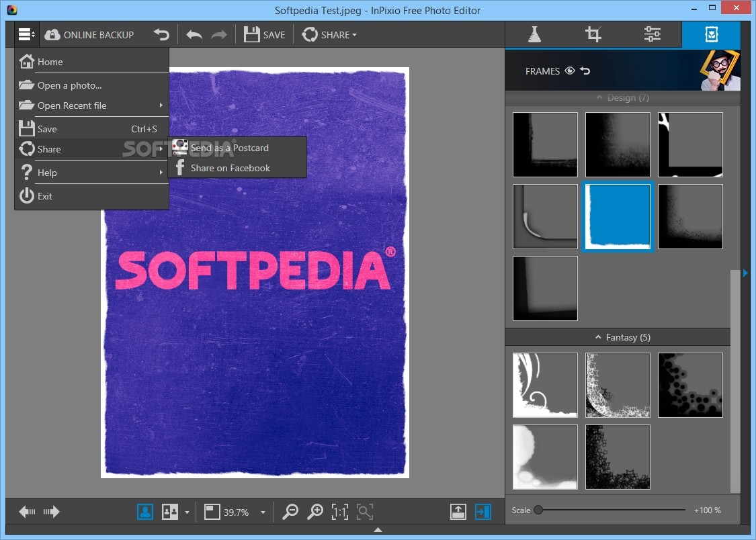Reset frames with the undo arrow icon
The width and height of the screenshot is (756, 540).
(x=585, y=71)
